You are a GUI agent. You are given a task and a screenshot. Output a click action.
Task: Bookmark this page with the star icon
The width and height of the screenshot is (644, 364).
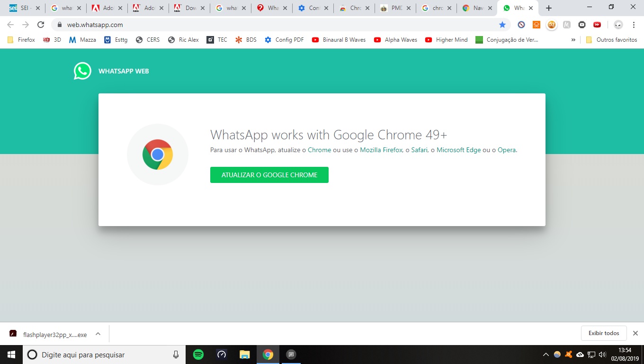502,25
